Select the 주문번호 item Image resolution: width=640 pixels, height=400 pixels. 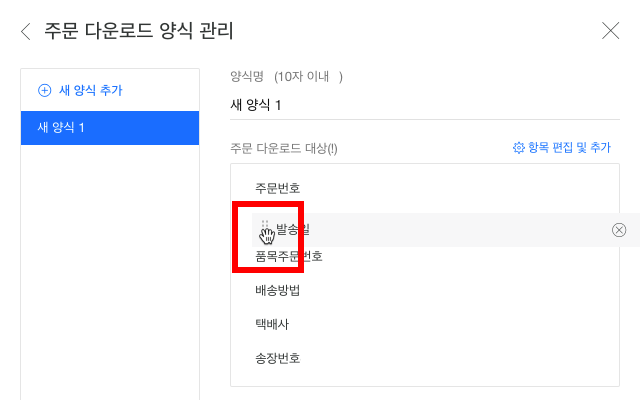[x=278, y=188]
